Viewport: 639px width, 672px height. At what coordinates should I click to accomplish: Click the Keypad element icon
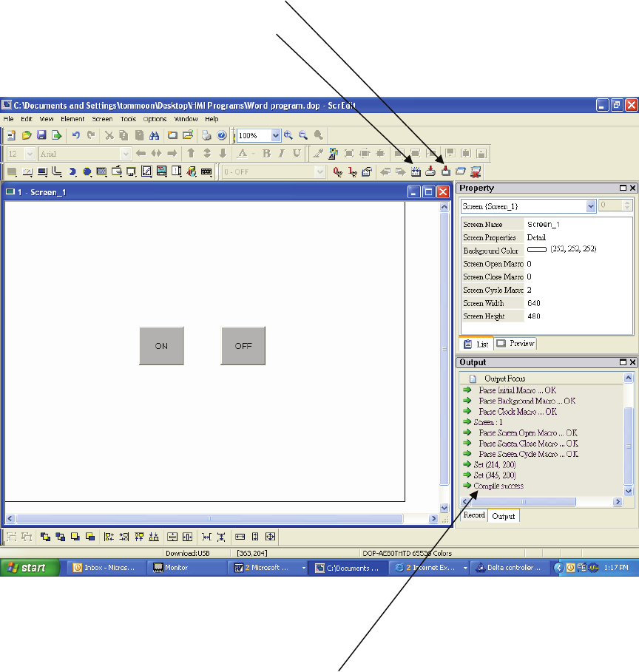(206, 172)
